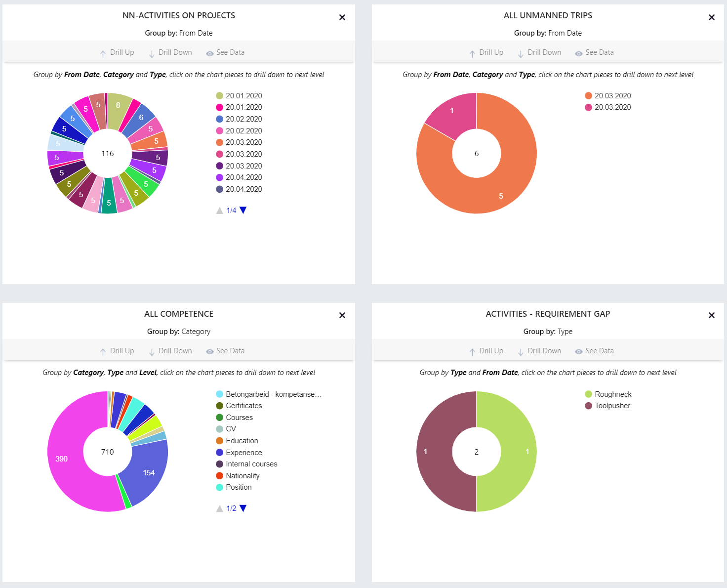This screenshot has width=727, height=588.
Task: Click Drill Up in All Competence panel
Action: [x=117, y=351]
